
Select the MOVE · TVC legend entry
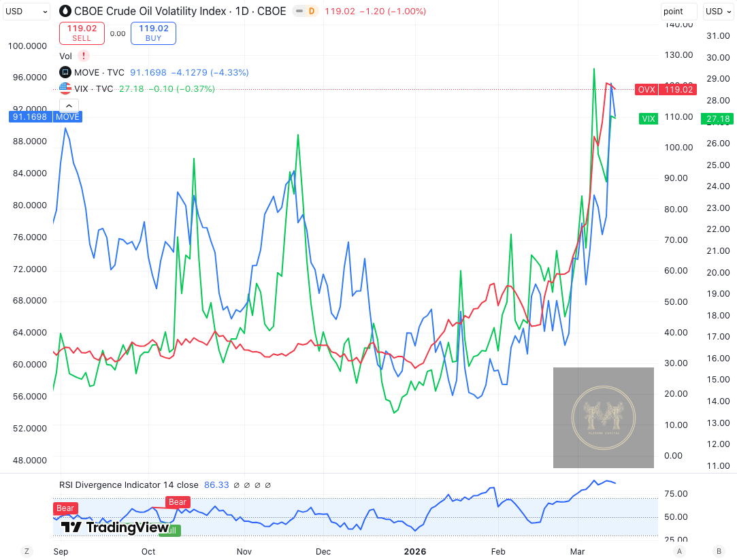pyautogui.click(x=99, y=72)
